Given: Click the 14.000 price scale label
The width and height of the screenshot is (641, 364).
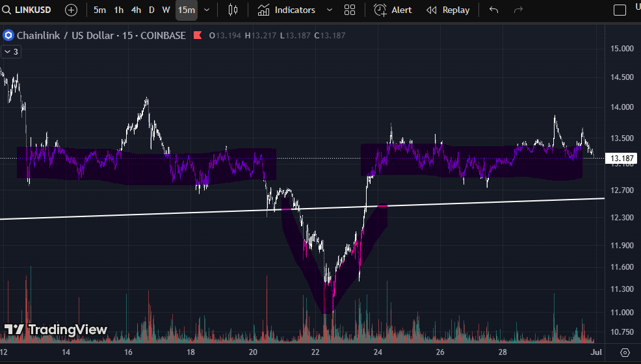Looking at the screenshot, I should point(621,107).
